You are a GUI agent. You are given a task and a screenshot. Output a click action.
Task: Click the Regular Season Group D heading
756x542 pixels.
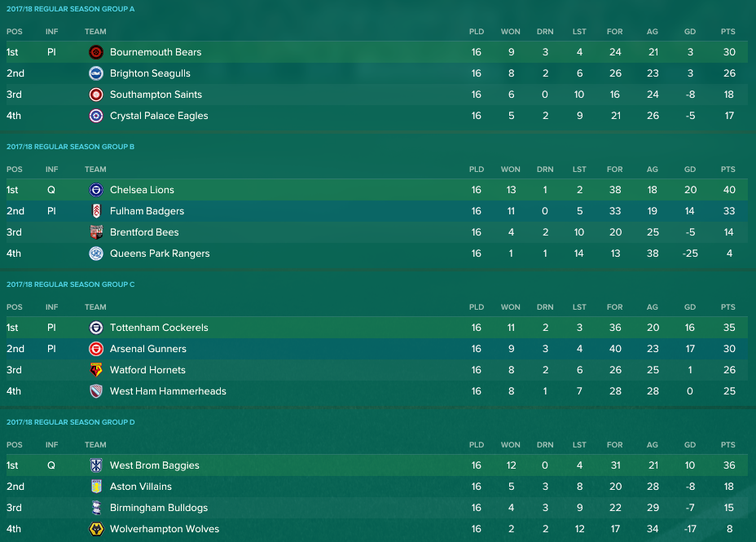70,422
